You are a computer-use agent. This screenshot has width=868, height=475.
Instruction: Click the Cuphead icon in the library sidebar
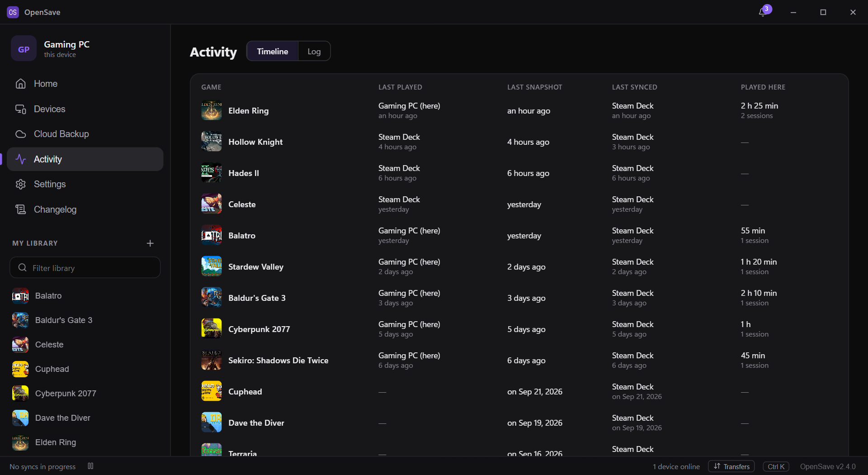[x=20, y=369]
